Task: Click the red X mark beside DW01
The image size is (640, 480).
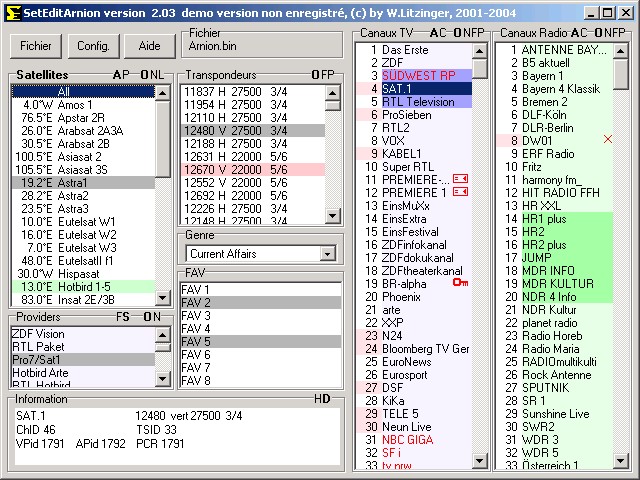Action: (x=608, y=140)
